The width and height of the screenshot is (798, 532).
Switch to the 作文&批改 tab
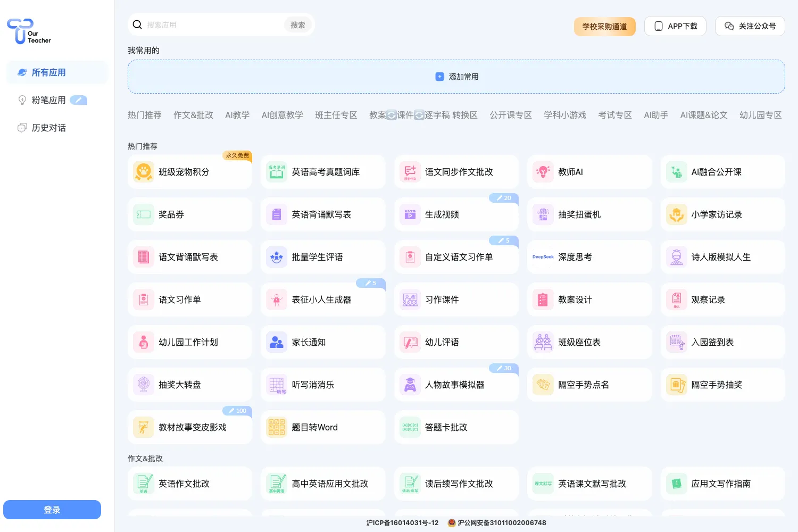click(x=193, y=115)
